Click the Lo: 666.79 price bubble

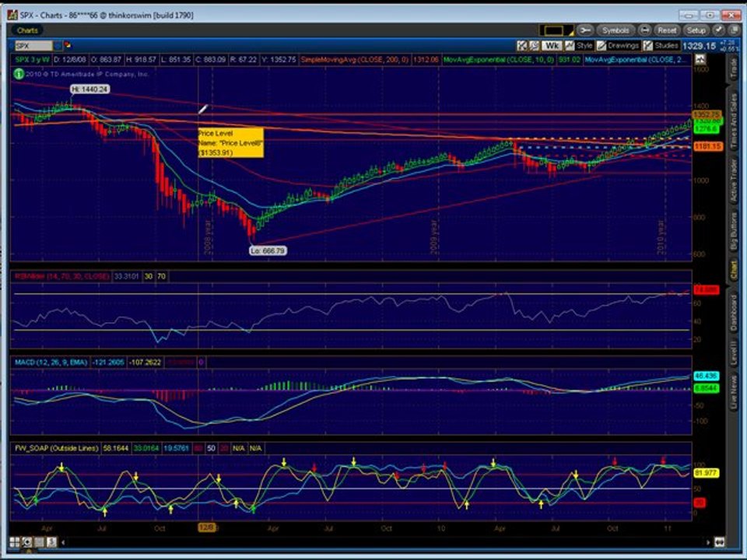(268, 250)
